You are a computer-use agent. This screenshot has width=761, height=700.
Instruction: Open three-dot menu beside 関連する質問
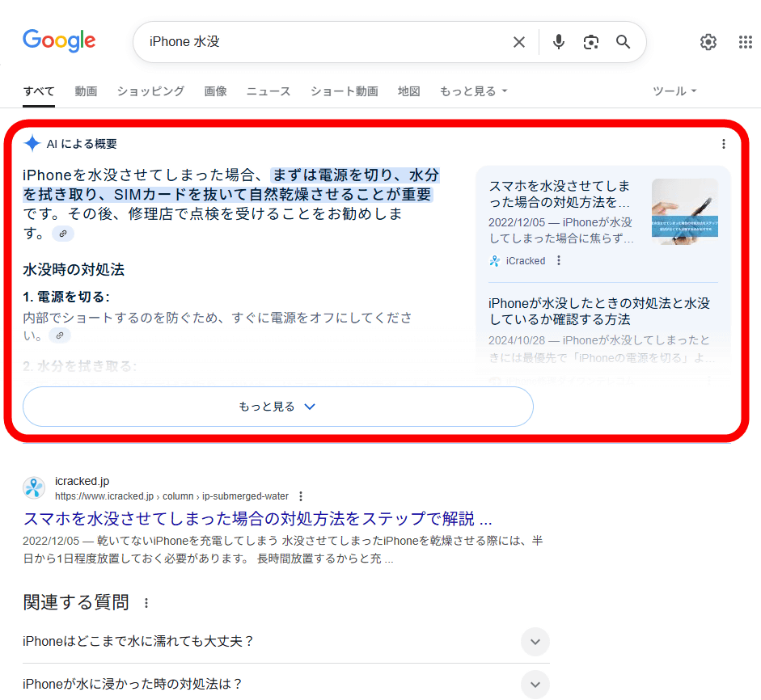[146, 603]
